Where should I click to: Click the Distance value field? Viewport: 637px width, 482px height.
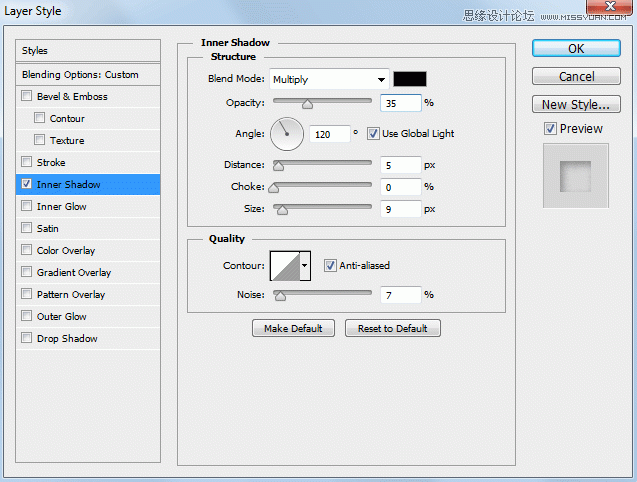coord(401,165)
